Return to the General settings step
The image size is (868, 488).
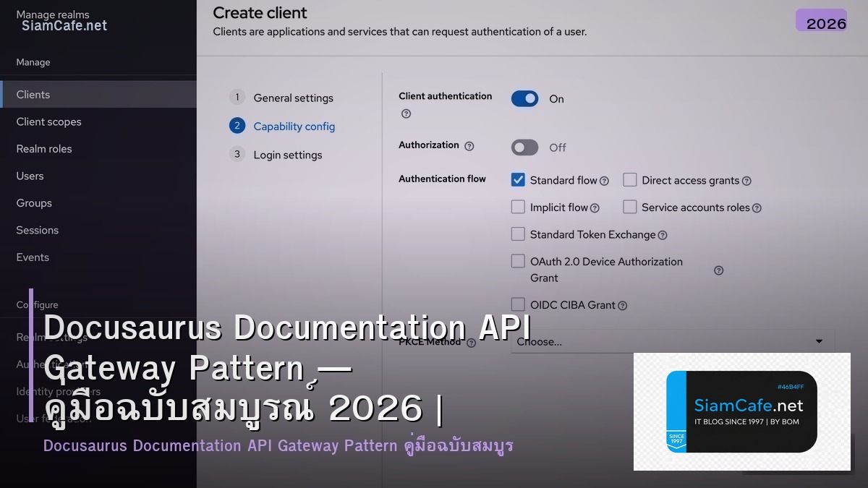tap(294, 98)
